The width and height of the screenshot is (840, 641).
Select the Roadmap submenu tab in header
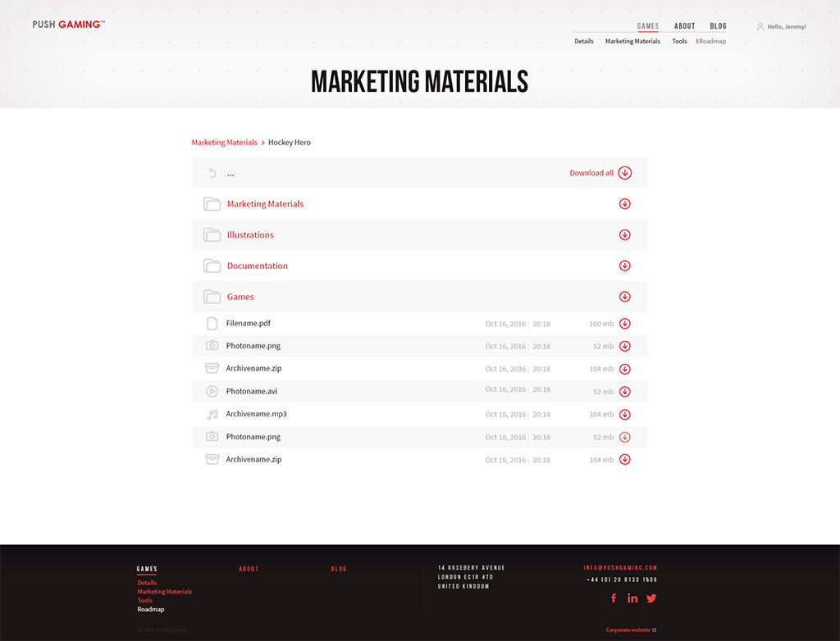(x=712, y=41)
